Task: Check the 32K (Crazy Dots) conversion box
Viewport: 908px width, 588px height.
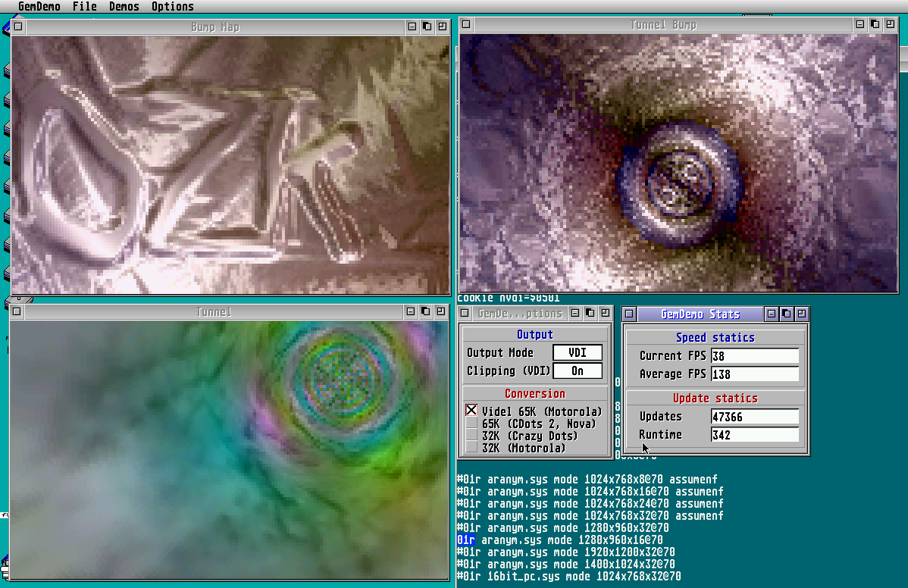Action: tap(471, 436)
